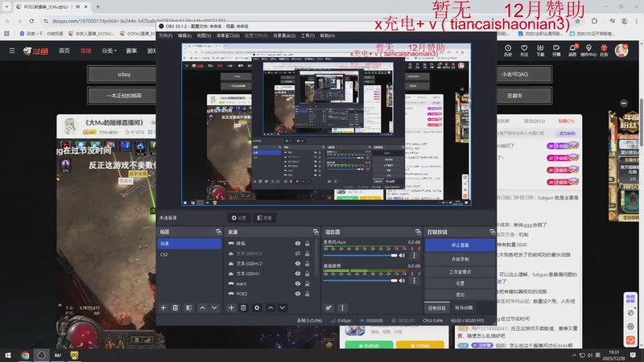Mute the 桌面音频 speaker icon

tap(402, 281)
